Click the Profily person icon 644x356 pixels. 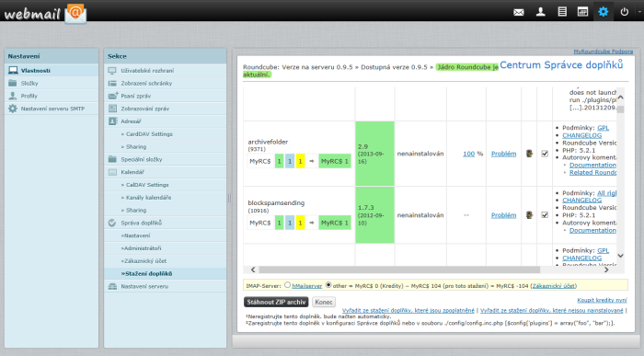pos(13,96)
